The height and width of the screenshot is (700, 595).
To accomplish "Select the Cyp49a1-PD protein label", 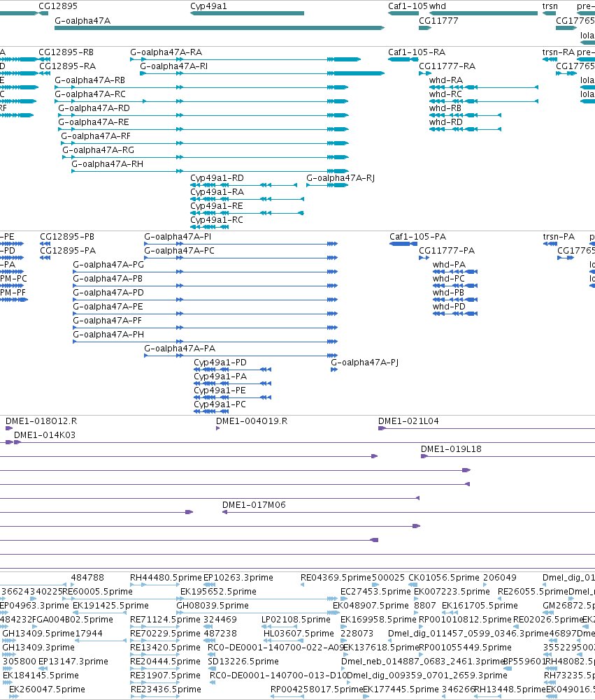I will click(220, 363).
